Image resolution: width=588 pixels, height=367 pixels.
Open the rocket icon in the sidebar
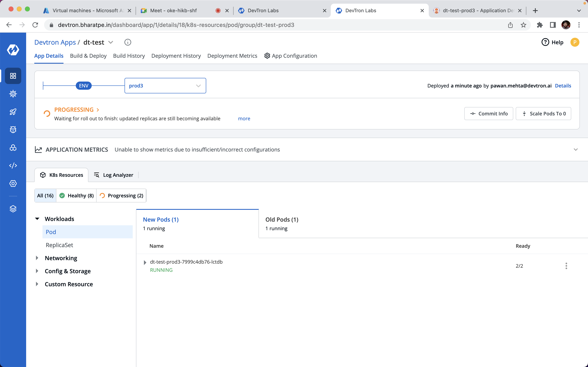[x=13, y=112]
